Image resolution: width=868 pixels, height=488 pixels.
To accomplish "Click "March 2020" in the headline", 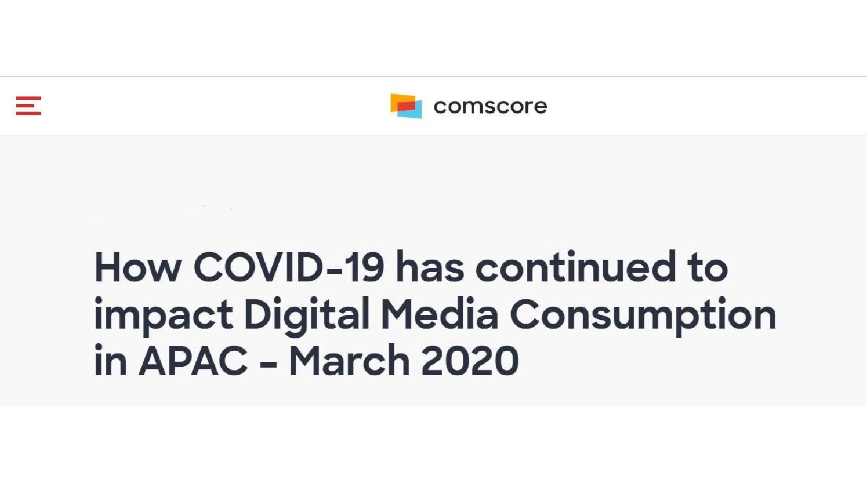I will pos(404,361).
